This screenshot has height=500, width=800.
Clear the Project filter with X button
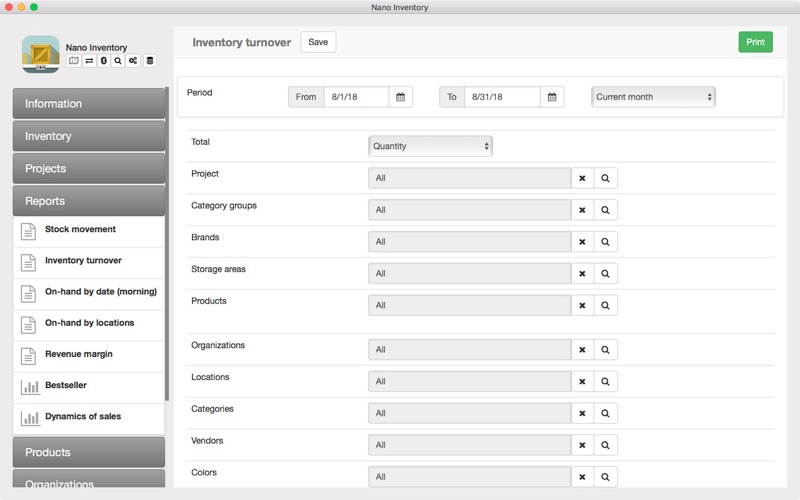coord(582,178)
